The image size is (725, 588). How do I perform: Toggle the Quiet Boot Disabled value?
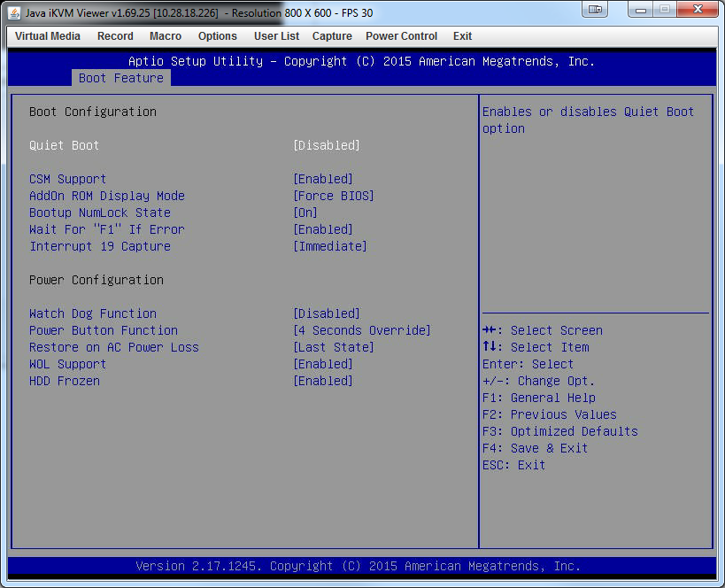point(326,145)
